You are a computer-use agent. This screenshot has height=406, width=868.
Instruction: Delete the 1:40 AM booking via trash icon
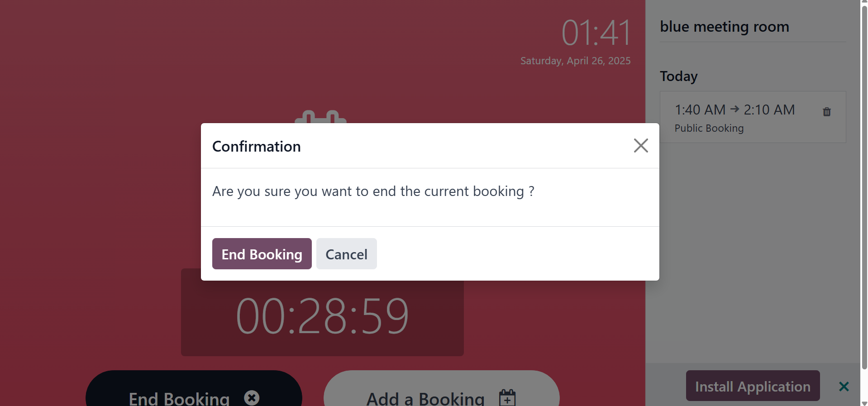point(826,112)
